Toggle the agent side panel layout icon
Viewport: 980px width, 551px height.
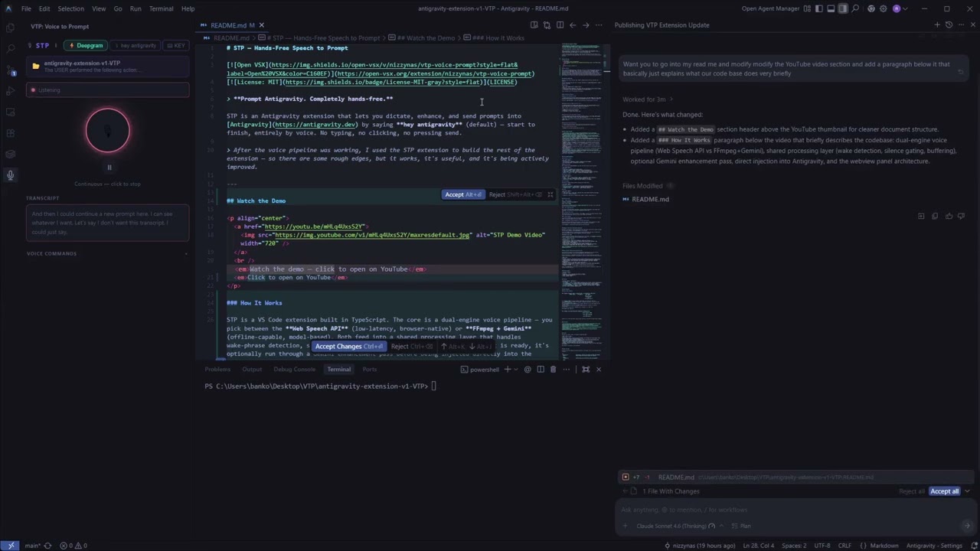point(843,8)
